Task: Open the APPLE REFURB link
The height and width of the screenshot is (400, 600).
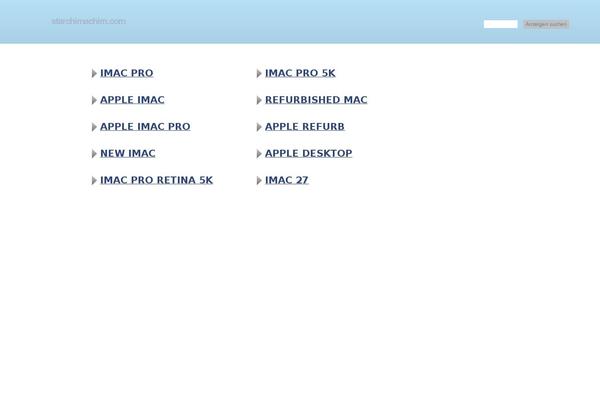Action: pyautogui.click(x=305, y=127)
